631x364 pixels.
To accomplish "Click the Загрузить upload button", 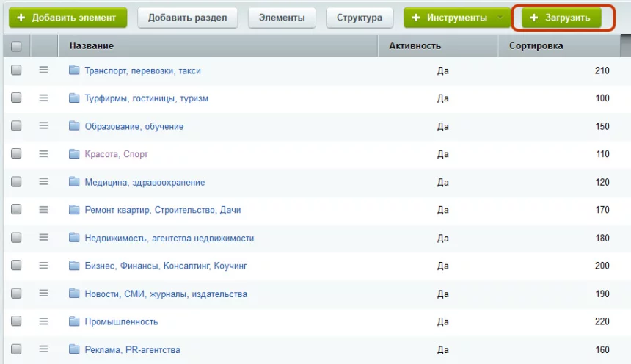I will (561, 18).
